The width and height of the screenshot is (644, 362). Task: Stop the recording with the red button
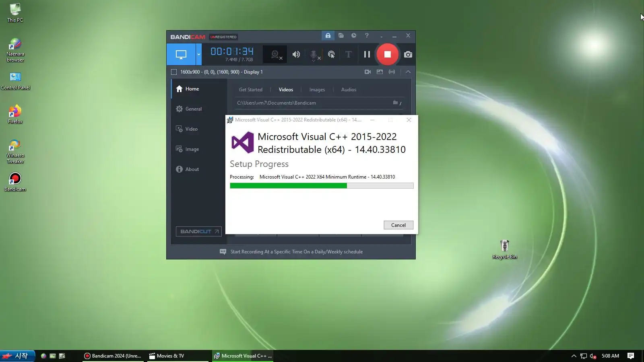(x=388, y=54)
